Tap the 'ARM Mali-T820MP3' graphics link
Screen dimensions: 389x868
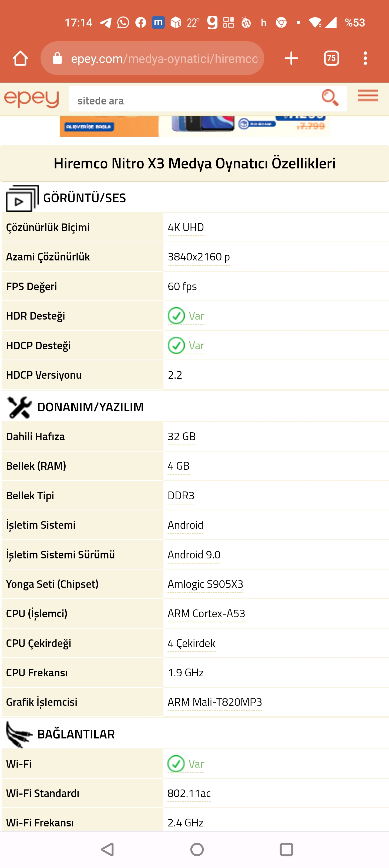coord(214,702)
